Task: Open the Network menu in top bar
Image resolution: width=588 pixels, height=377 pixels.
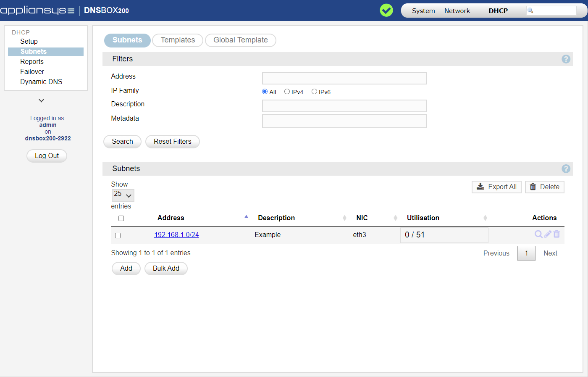Action: pyautogui.click(x=457, y=11)
